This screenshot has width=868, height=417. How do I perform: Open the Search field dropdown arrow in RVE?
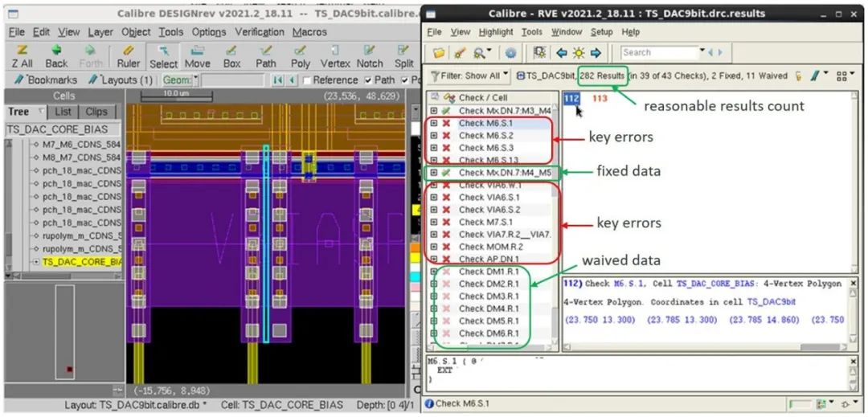click(702, 51)
